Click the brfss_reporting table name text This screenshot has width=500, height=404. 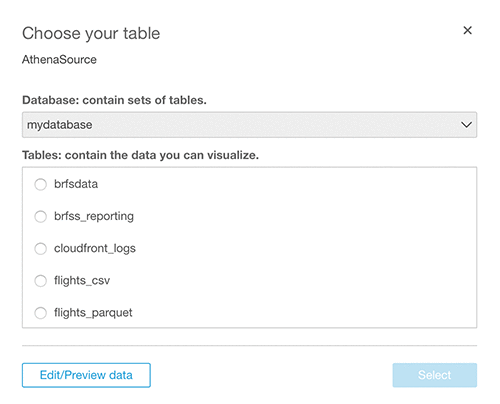pos(94,216)
